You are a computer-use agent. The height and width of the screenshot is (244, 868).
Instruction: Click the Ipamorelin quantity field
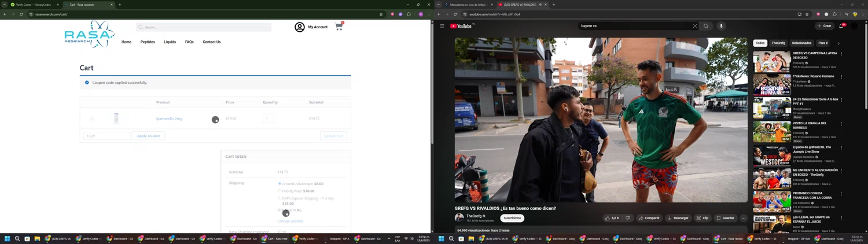pos(269,119)
